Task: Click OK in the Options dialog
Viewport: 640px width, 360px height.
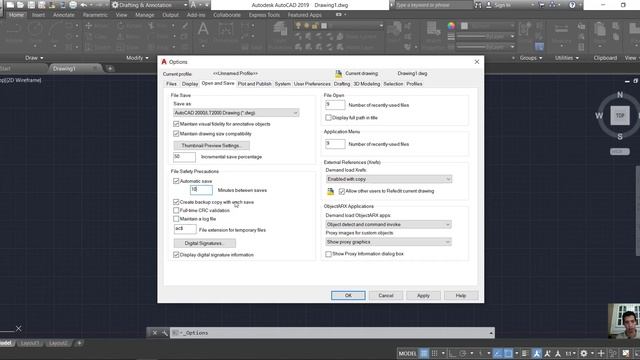Action: pyautogui.click(x=348, y=296)
